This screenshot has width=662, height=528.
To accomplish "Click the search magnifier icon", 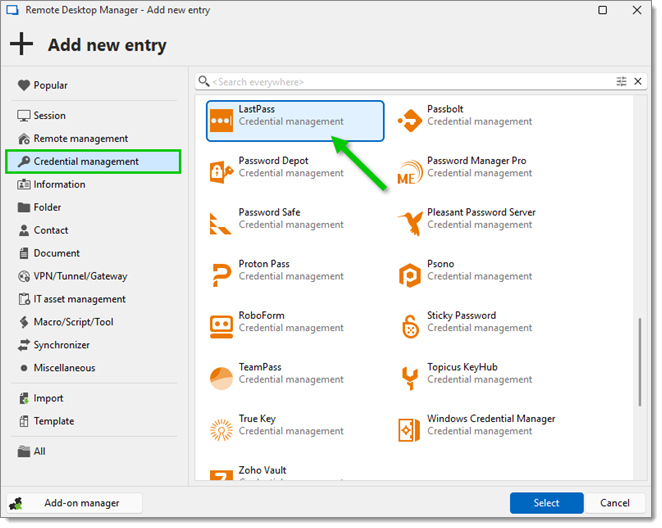I will pos(204,81).
